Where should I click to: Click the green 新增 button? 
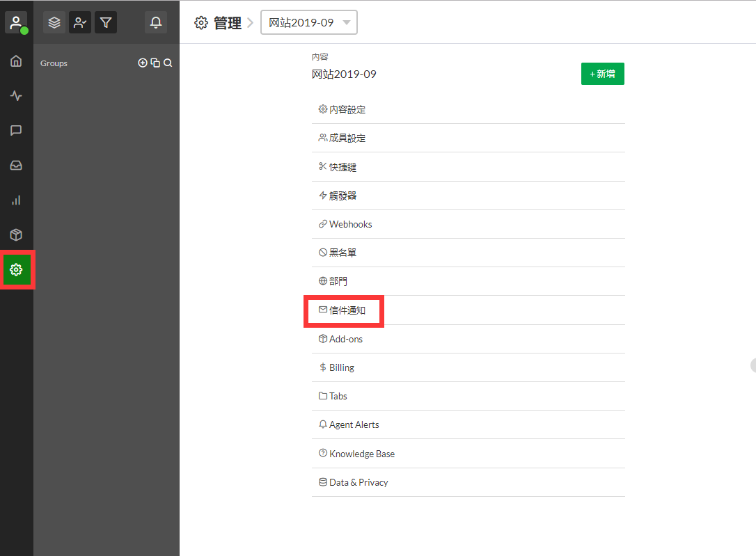point(602,74)
